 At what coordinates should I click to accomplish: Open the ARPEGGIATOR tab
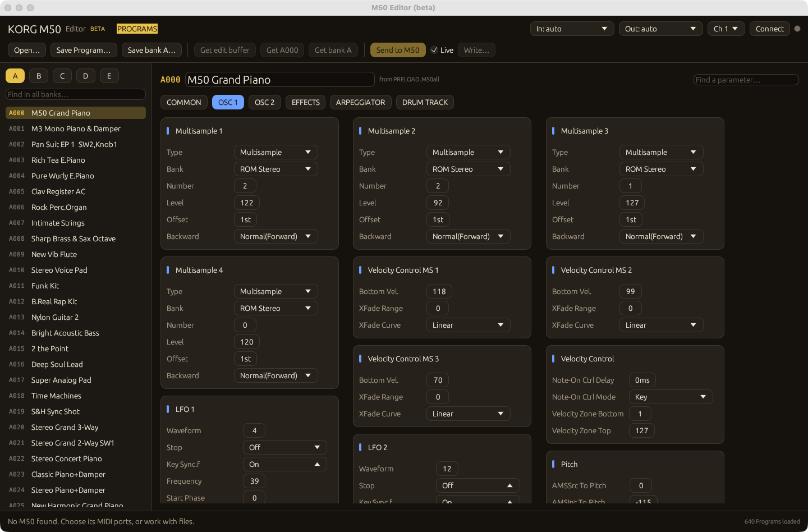tap(361, 102)
